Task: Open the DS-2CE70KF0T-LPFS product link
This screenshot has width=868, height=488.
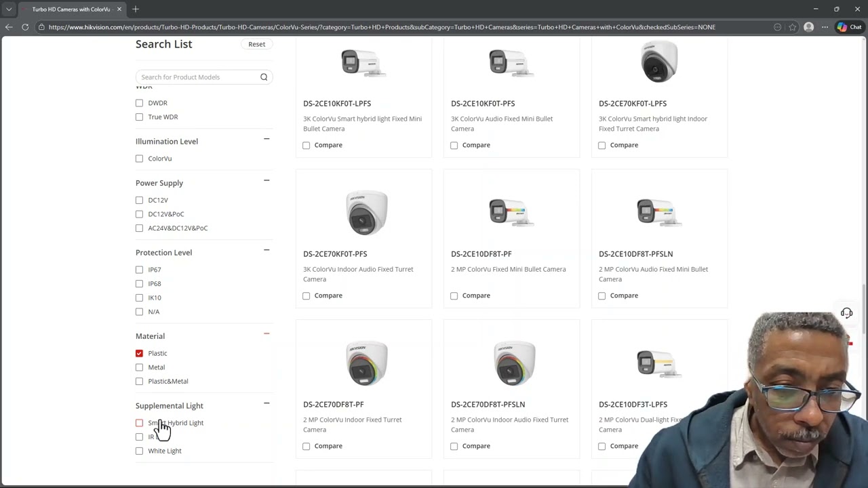Action: tap(633, 104)
